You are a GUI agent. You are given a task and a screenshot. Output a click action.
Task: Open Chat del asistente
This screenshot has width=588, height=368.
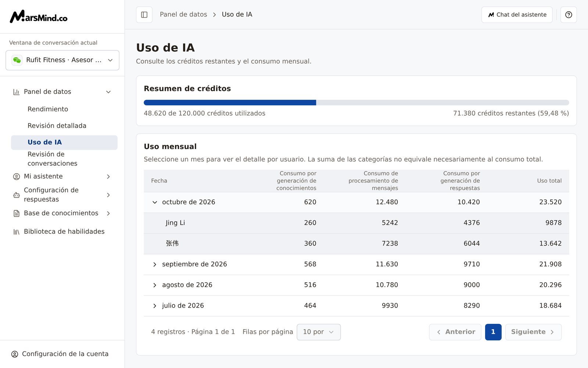(517, 15)
